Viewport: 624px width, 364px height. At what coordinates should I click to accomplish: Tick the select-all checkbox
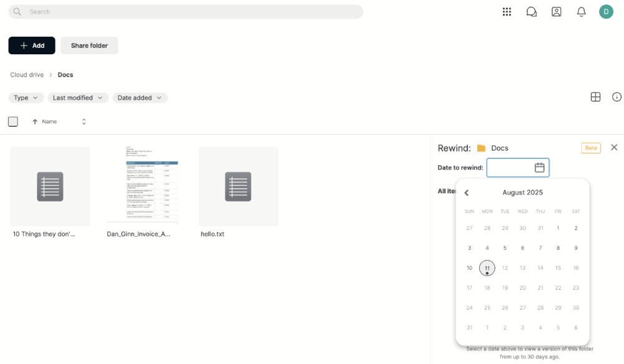pos(13,122)
